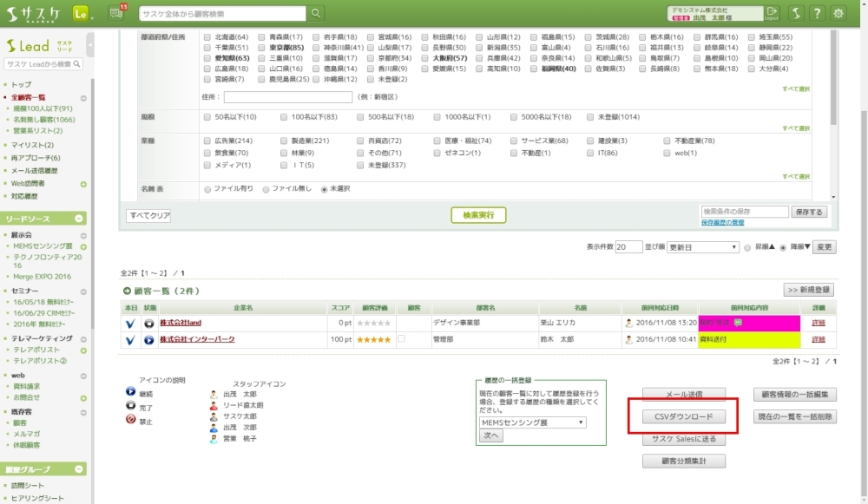Click the 表示件数 number input field
This screenshot has width=868, height=504.
coord(628,247)
